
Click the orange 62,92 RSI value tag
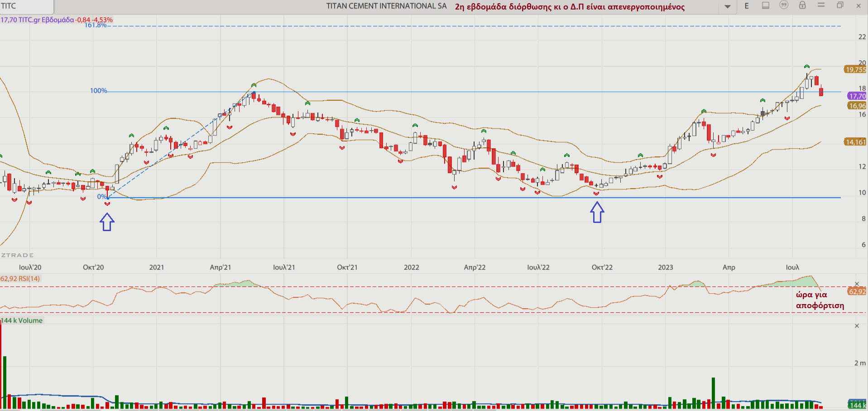pyautogui.click(x=857, y=291)
